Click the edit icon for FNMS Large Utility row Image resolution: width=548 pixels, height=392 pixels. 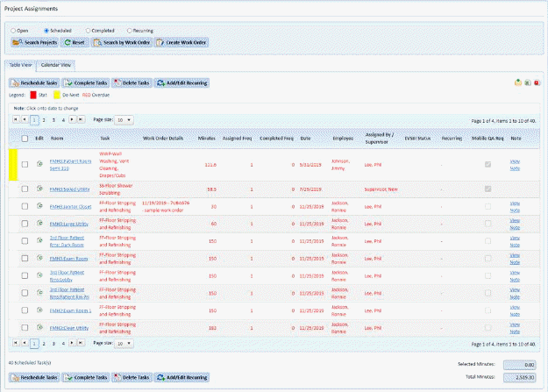[40, 224]
